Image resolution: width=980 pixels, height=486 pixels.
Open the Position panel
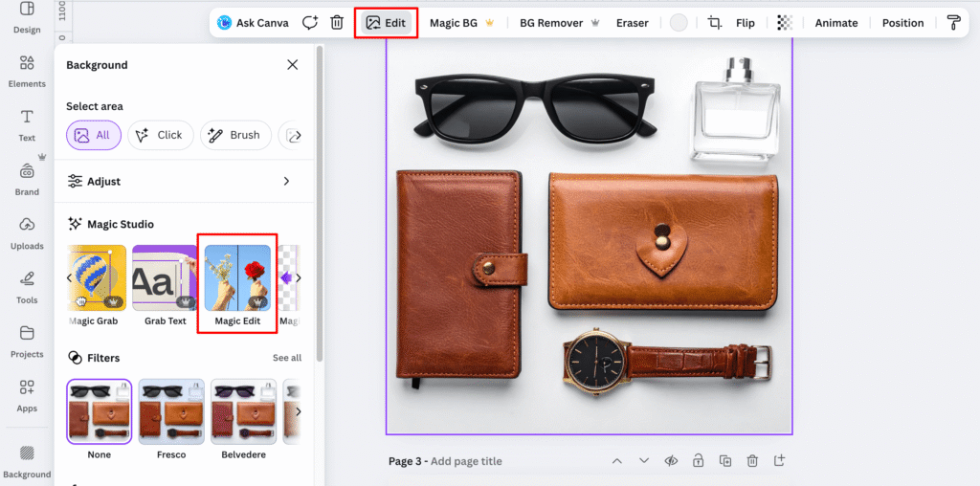[902, 23]
